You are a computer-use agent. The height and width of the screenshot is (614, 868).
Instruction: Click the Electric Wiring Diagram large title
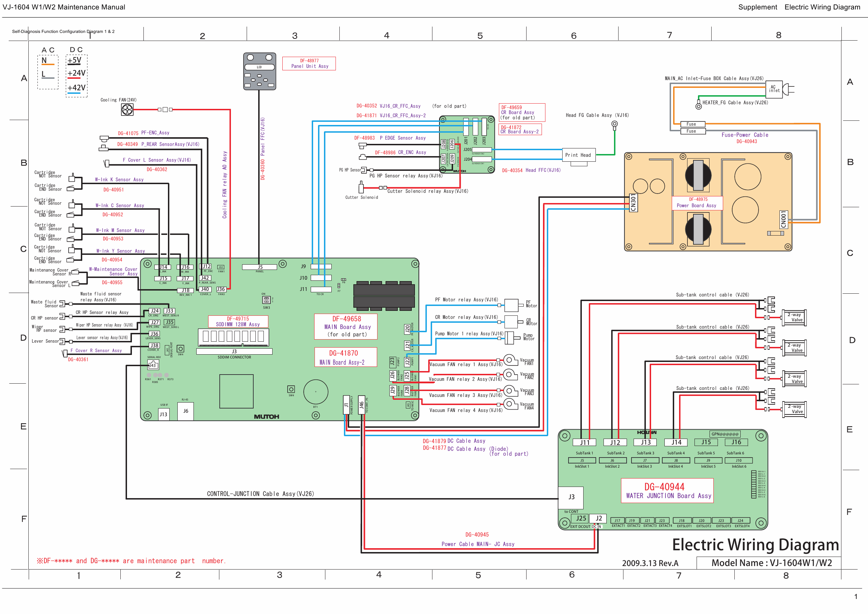[x=755, y=545]
